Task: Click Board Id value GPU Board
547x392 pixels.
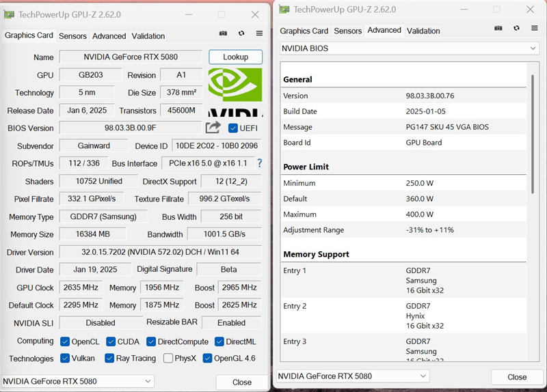Action: click(423, 143)
